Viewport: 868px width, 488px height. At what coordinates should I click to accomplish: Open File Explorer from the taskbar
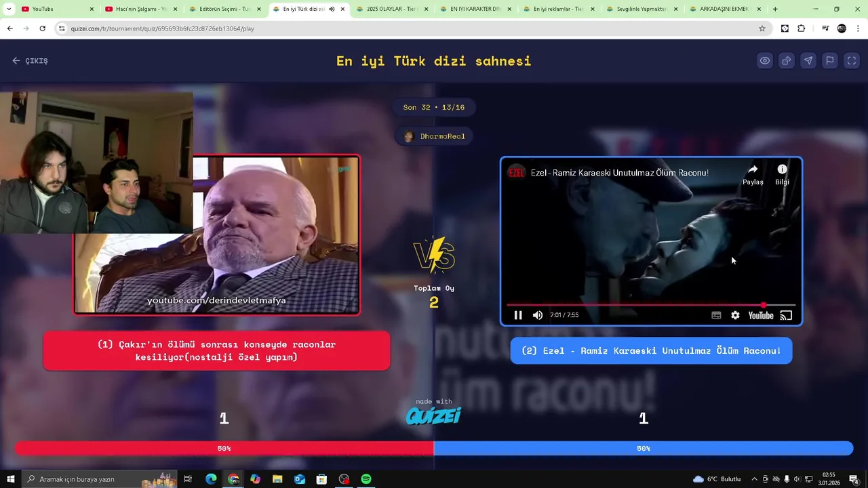(x=277, y=479)
